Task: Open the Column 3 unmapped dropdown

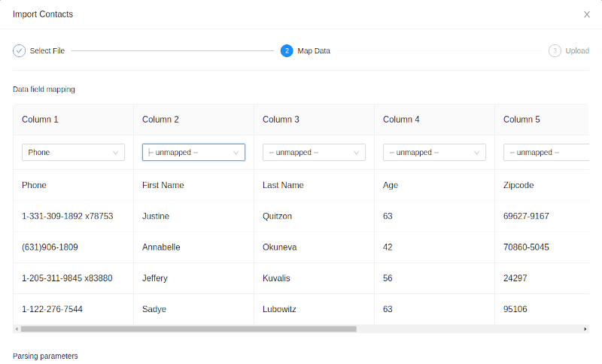Action: point(314,152)
